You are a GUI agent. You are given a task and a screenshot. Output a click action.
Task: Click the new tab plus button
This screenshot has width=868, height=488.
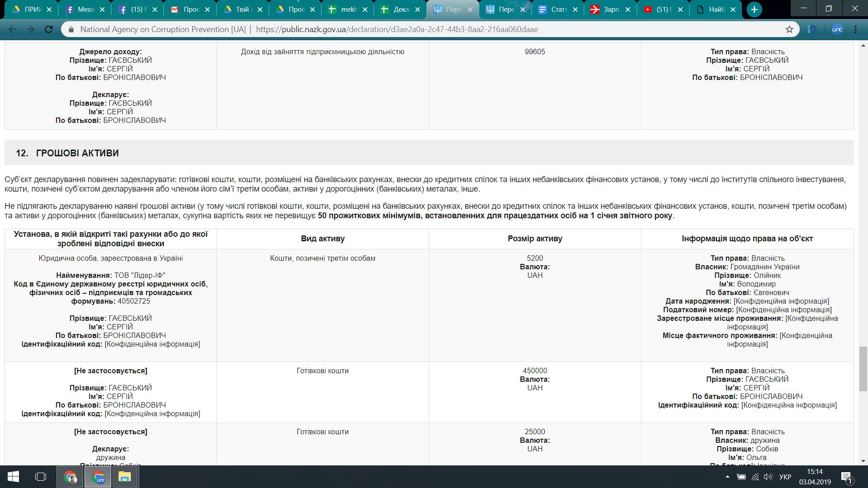click(754, 9)
